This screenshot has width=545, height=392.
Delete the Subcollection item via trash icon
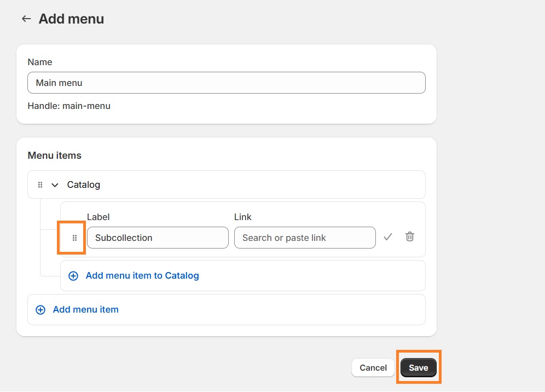409,237
